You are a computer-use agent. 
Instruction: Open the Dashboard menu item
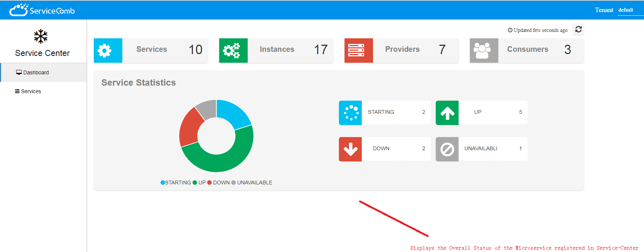click(36, 72)
